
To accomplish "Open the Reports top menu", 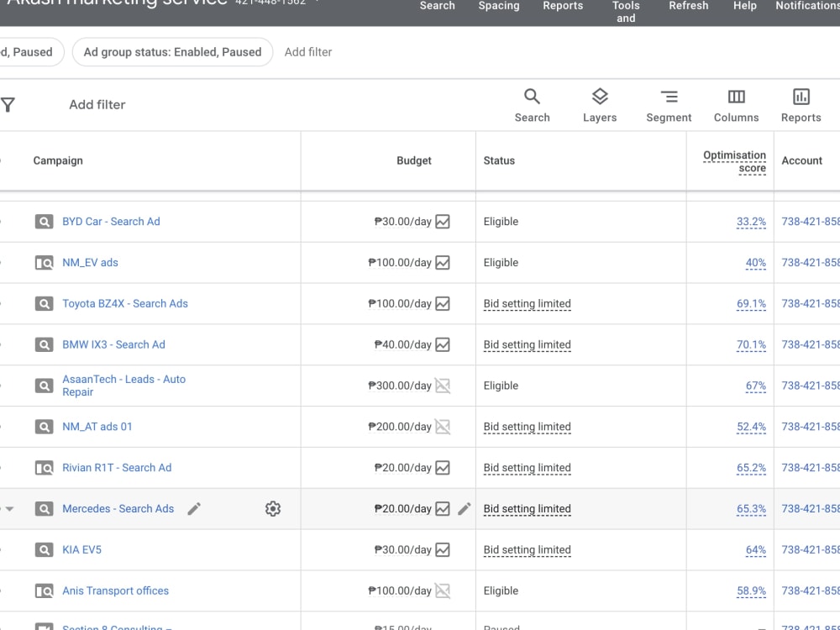I will tap(563, 6).
